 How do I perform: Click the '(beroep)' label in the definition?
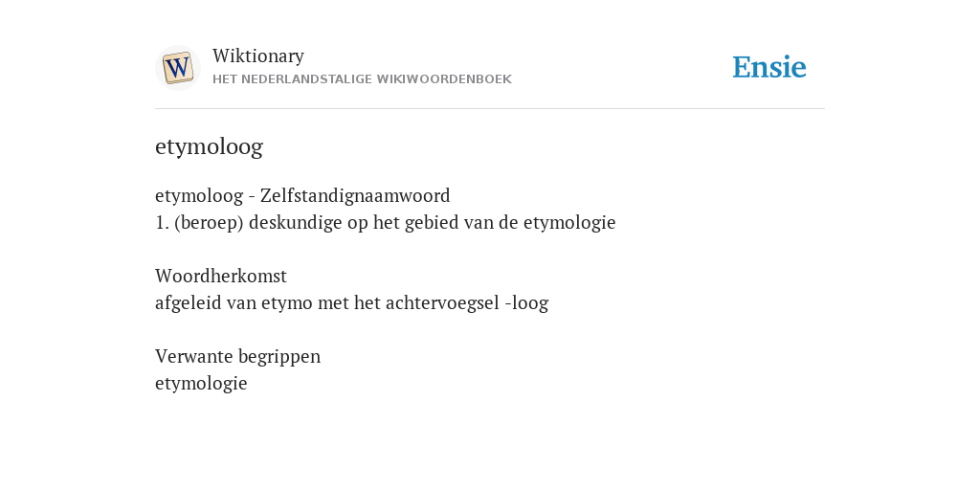click(x=209, y=222)
